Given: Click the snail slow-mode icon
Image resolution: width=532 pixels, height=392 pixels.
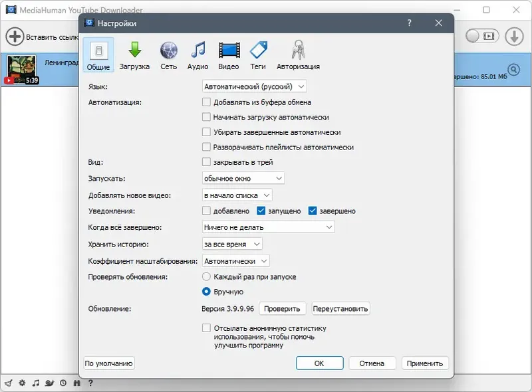Looking at the screenshot, I should [x=49, y=383].
